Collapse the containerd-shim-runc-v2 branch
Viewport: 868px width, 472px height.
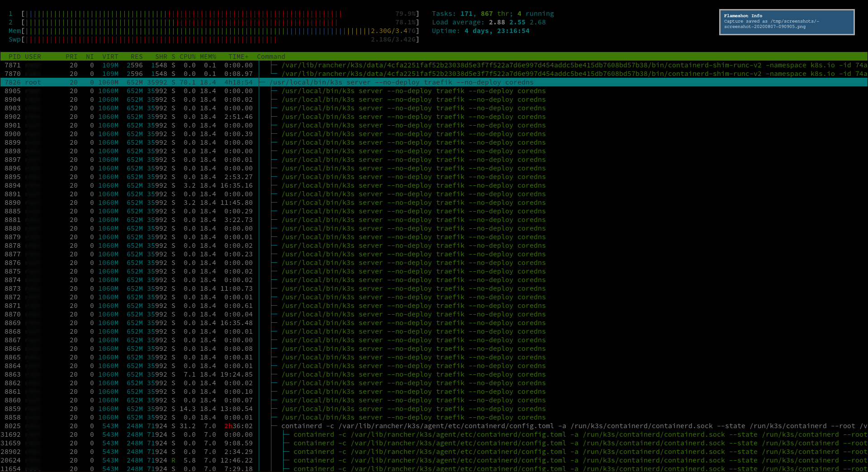(275, 65)
